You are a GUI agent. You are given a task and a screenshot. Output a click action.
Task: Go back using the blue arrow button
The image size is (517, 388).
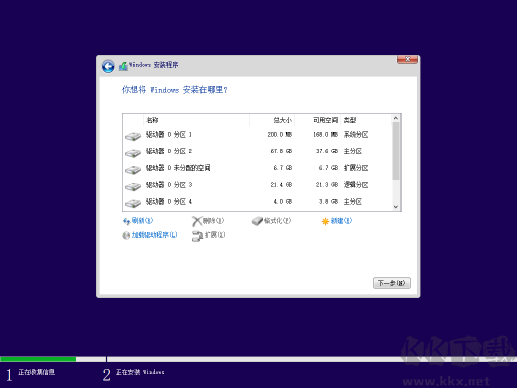click(108, 66)
